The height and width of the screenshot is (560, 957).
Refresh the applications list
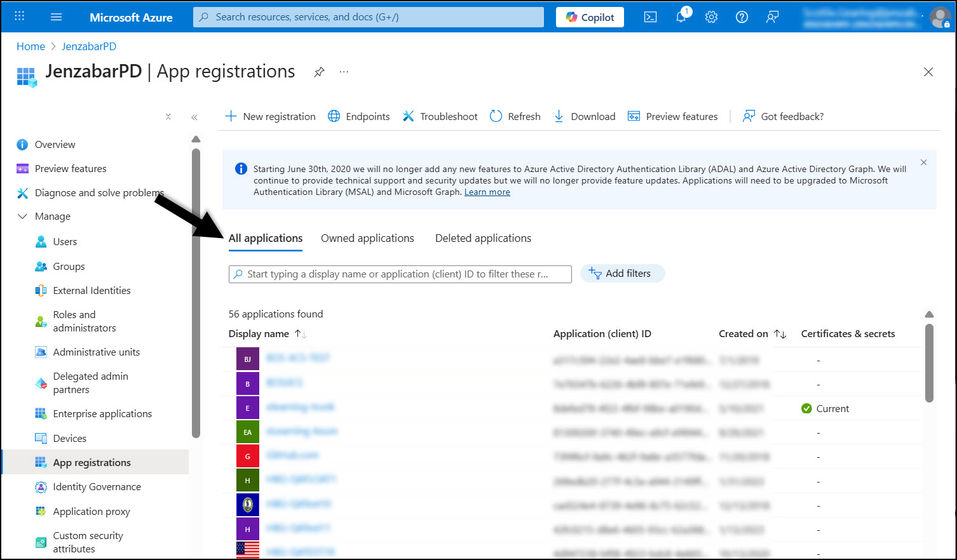tap(515, 116)
